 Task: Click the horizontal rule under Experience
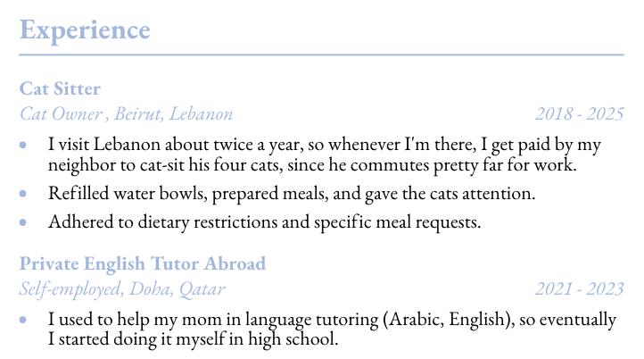tap(322, 54)
